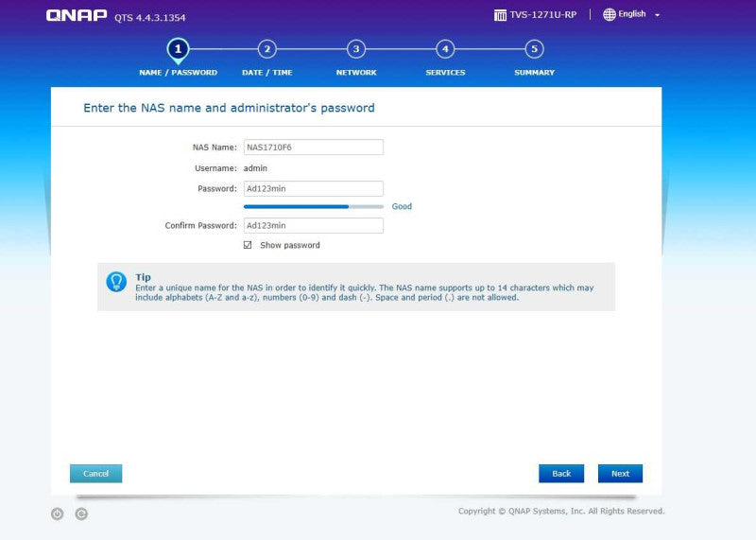Click the Tip lightbulb icon
The height and width of the screenshot is (540, 756).
[x=116, y=282]
